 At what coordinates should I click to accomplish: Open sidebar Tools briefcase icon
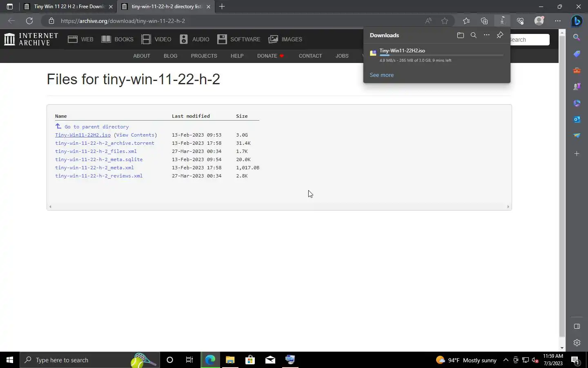point(577,70)
